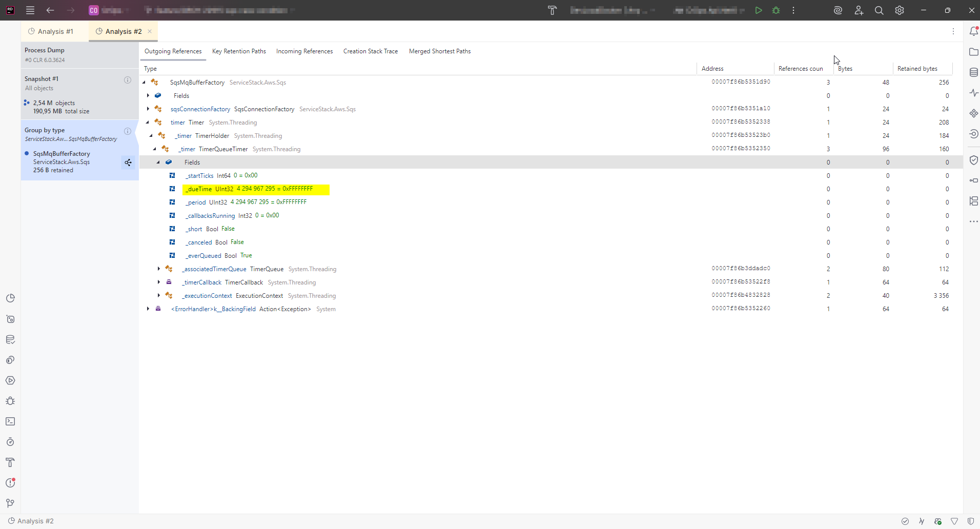Sort by Retained bytes column header
Screen dimensions: 980x529
pyautogui.click(x=917, y=69)
